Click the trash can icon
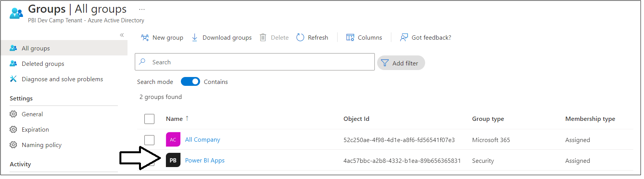This screenshot has width=644, height=179. [263, 37]
